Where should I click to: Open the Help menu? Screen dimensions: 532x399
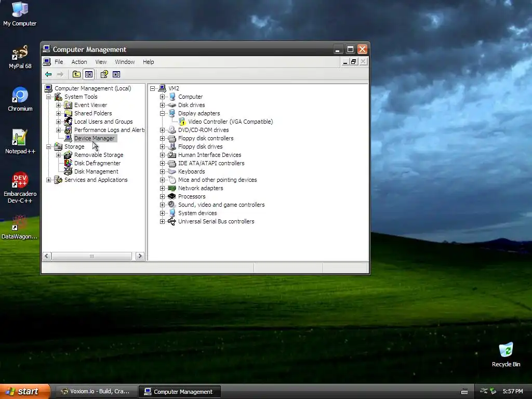[148, 62]
